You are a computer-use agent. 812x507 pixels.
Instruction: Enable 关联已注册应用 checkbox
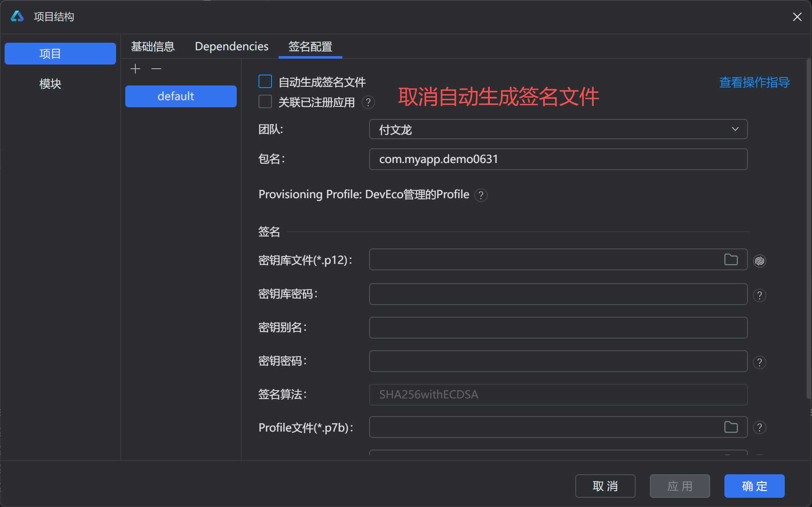point(265,101)
